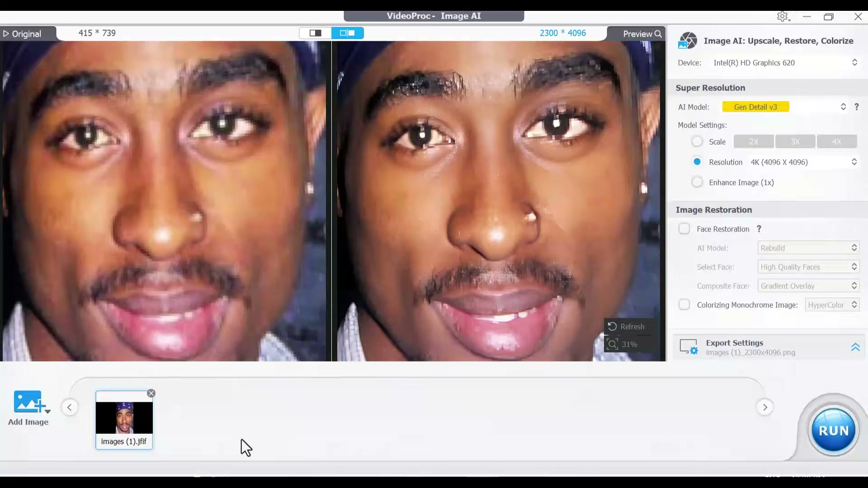Switch to side-by-side compare view
Image resolution: width=868 pixels, height=488 pixels.
[x=347, y=33]
